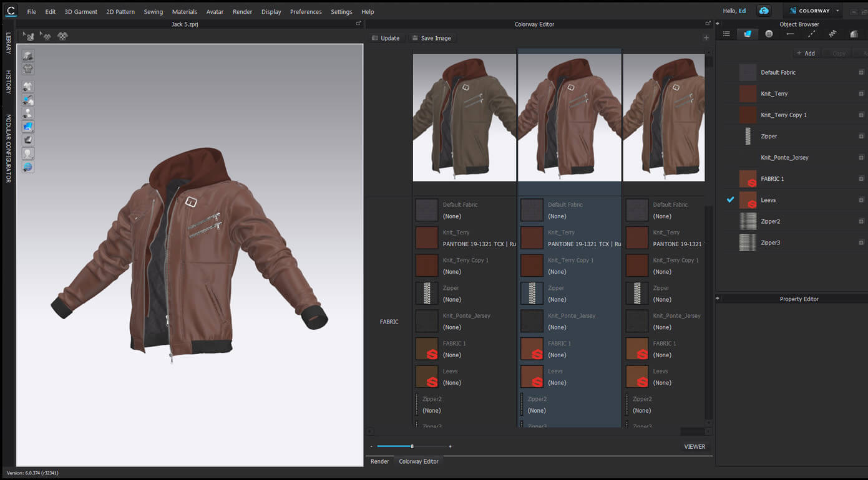The width and height of the screenshot is (868, 480).
Task: Open the 3D Garment menu
Action: tap(81, 12)
